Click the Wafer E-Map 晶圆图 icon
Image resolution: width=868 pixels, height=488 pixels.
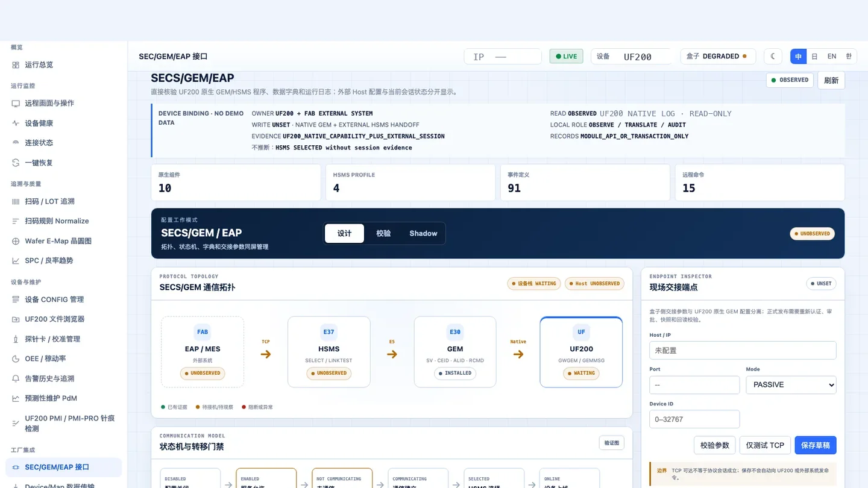16,241
